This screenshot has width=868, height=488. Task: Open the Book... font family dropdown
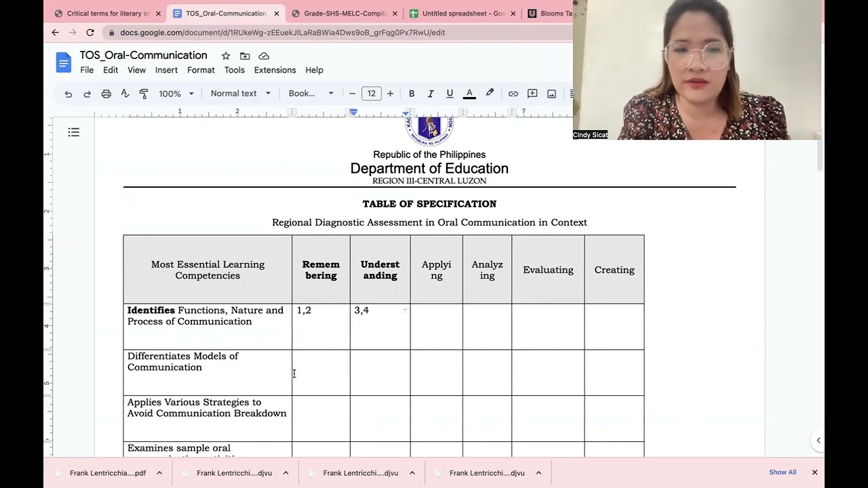311,94
